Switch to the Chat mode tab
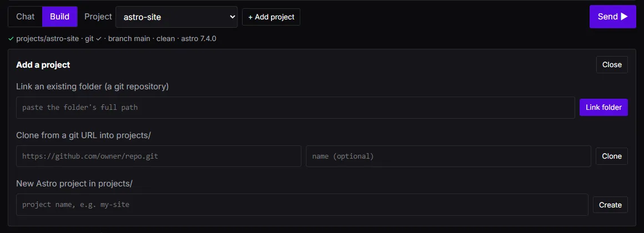 25,17
